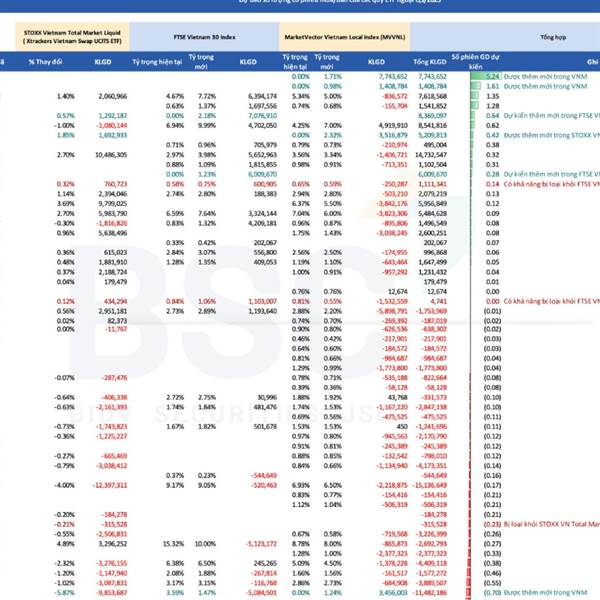Screen dimensions: 600x600
Task: Select red cell with value -15,136,649
Action: pos(429,485)
